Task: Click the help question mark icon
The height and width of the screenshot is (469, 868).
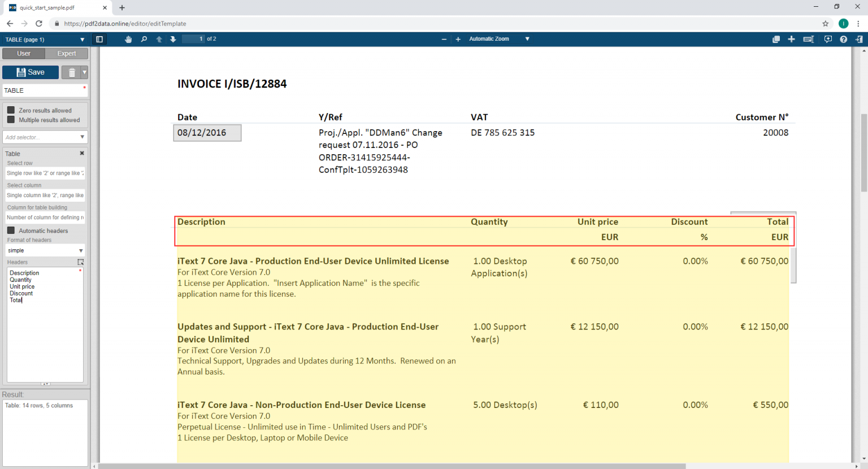Action: tap(843, 39)
